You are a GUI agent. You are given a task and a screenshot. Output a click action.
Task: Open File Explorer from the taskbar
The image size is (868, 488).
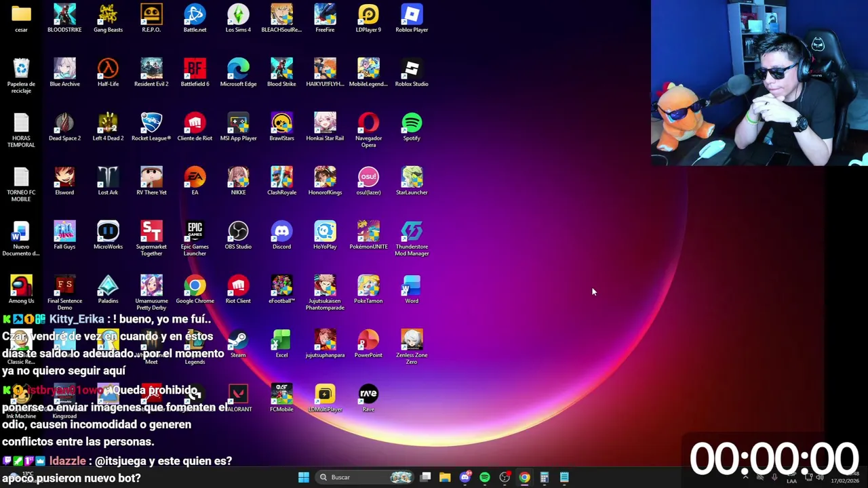[x=445, y=477]
